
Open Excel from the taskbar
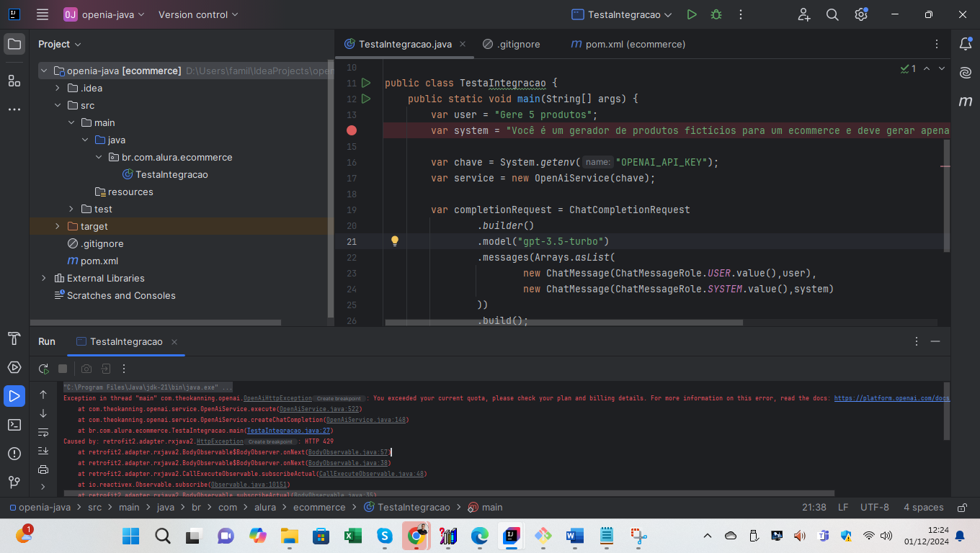[x=352, y=536]
